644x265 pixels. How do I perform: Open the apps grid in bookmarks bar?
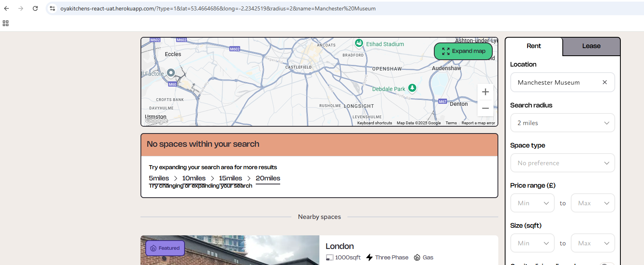pyautogui.click(x=6, y=23)
